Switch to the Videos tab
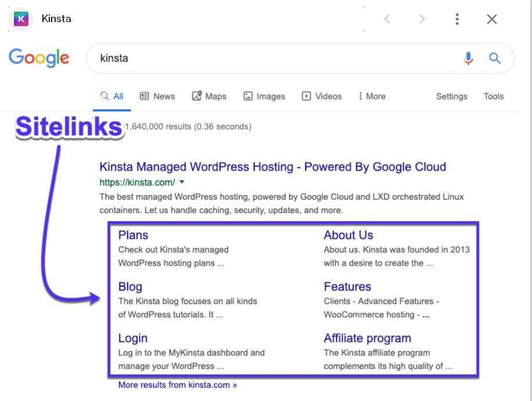Screen dimensions: 532x401 tap(321, 96)
